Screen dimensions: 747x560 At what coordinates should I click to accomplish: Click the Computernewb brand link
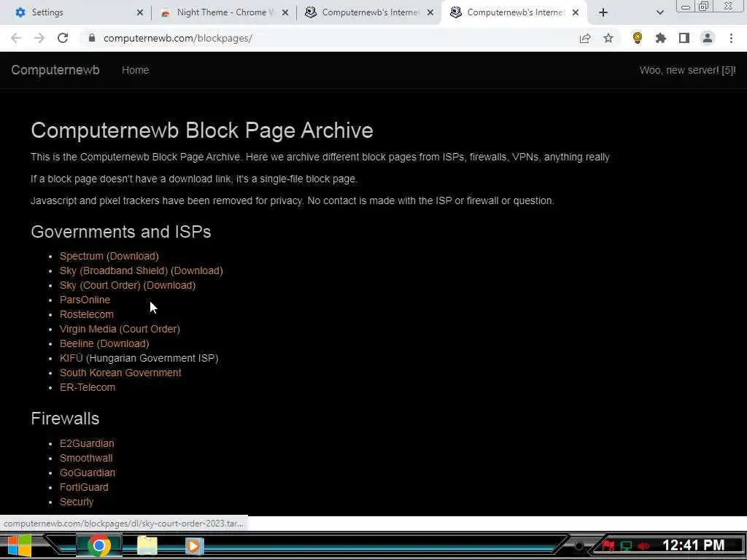point(55,70)
